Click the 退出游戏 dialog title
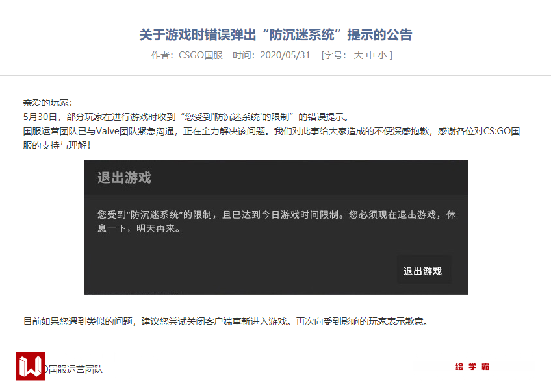This screenshot has height=392, width=551. click(x=124, y=178)
